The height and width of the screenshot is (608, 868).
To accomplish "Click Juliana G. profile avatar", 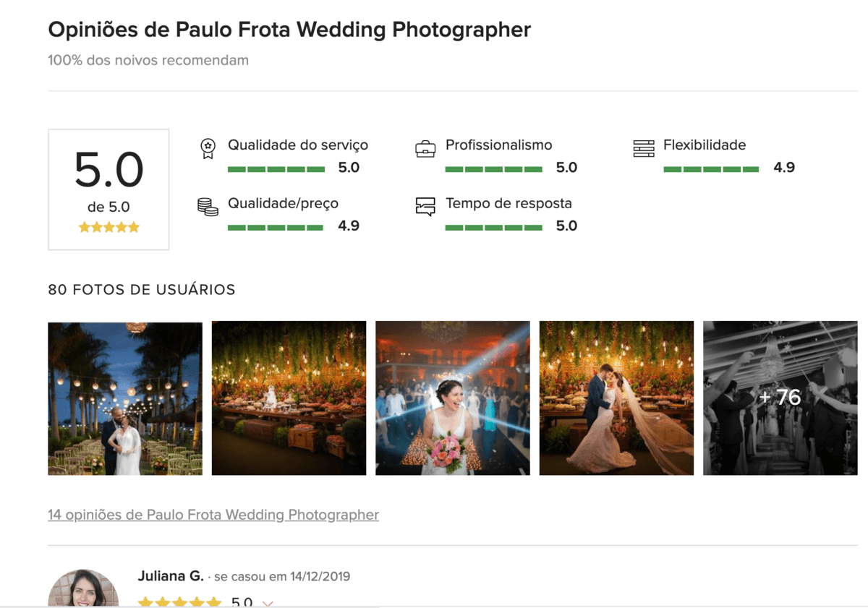I will [83, 588].
